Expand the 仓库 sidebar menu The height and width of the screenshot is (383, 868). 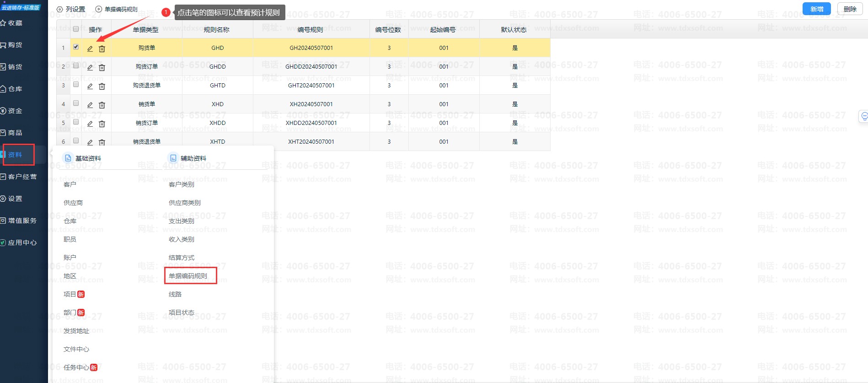click(x=15, y=89)
